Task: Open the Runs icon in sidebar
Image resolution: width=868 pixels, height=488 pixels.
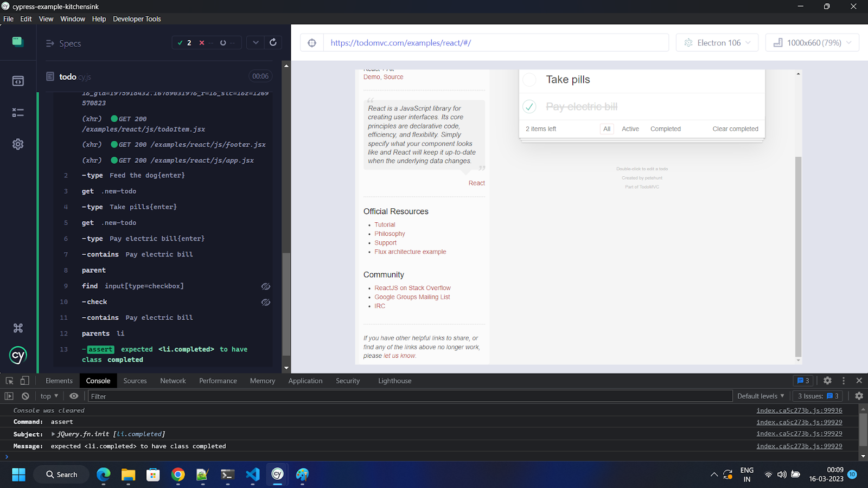Action: [18, 113]
